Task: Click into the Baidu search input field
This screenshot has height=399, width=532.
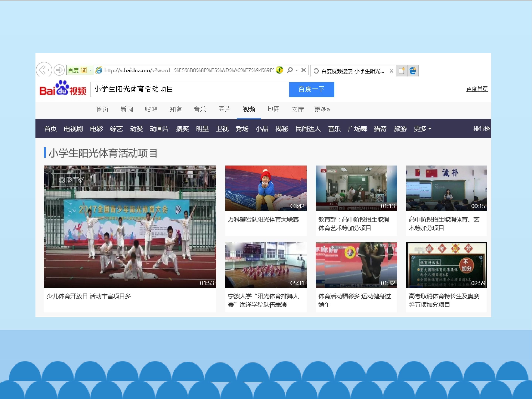Action: 190,89
